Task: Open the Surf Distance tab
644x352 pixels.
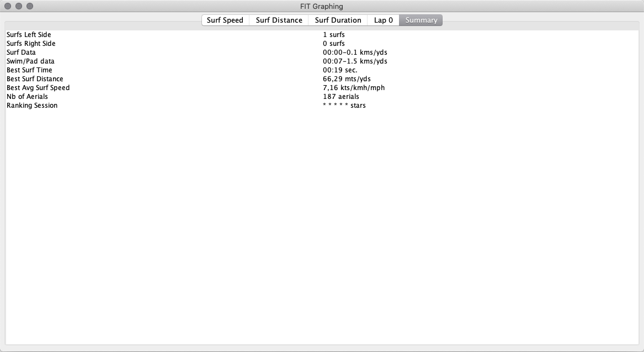Action: (279, 20)
